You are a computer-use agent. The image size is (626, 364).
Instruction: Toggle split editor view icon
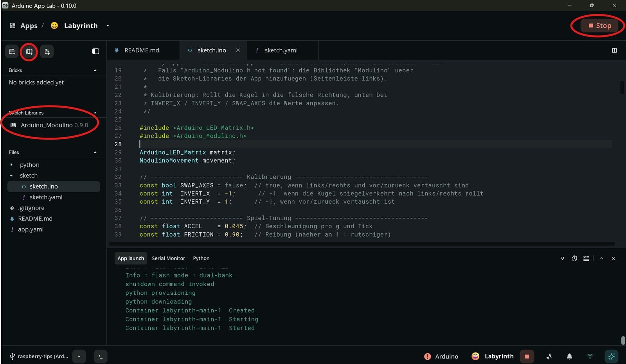(614, 50)
